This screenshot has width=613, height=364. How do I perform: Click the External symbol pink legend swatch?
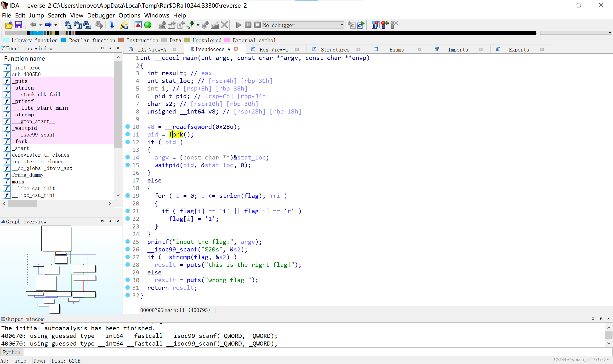pyautogui.click(x=227, y=40)
